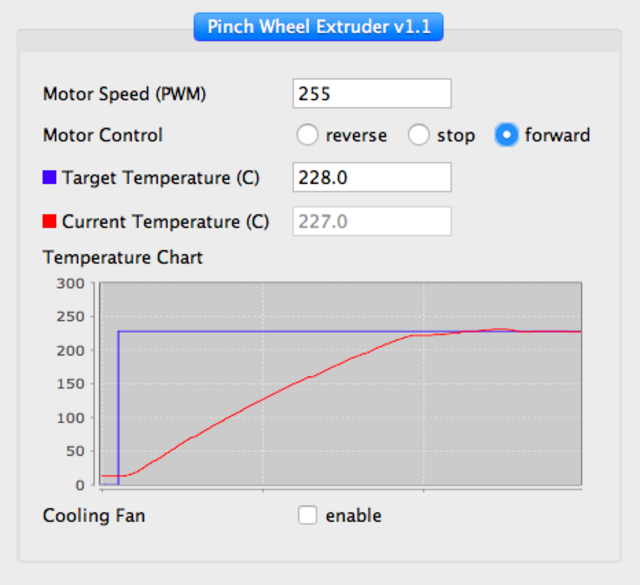Click the Current Temperature field showing 227.0

point(372,221)
